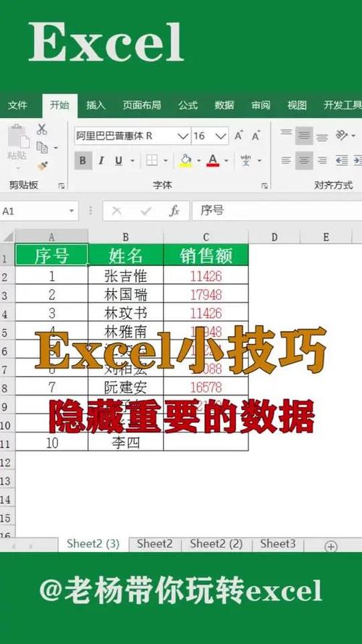
Task: Toggle Italic formatting
Action: tap(101, 161)
